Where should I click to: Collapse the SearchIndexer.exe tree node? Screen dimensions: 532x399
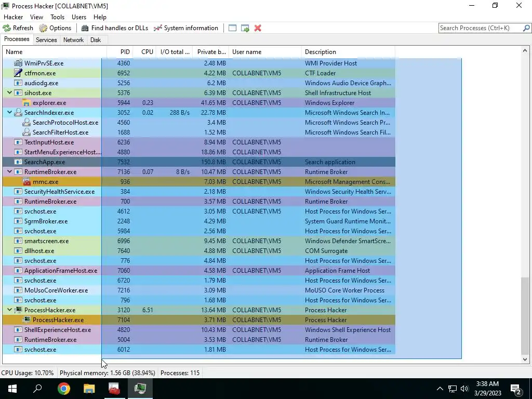9,112
